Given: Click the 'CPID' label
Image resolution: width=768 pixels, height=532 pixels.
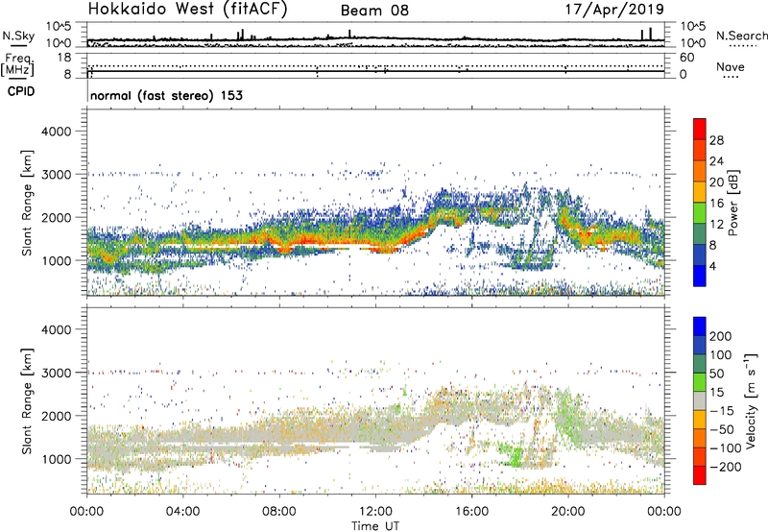Looking at the screenshot, I should 21,91.
